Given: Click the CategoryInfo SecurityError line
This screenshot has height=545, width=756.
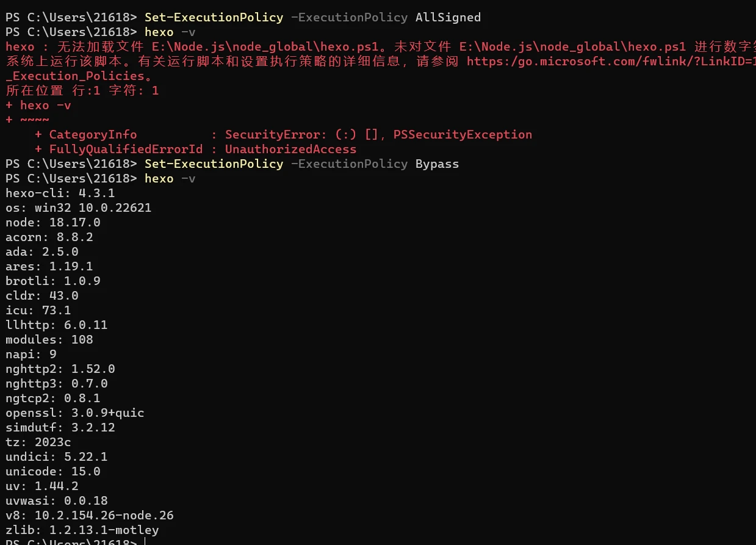Looking at the screenshot, I should [x=284, y=134].
